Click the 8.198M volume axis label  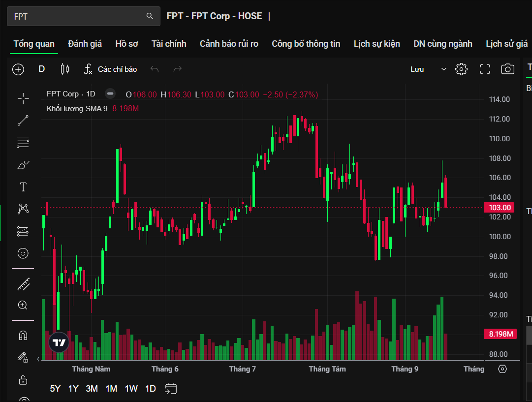click(501, 334)
